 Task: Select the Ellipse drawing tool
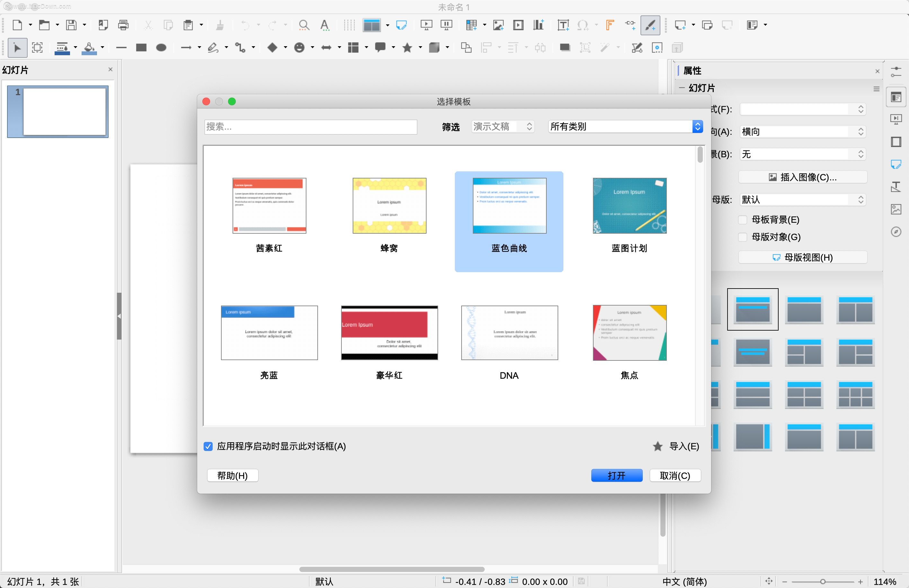pyautogui.click(x=161, y=48)
